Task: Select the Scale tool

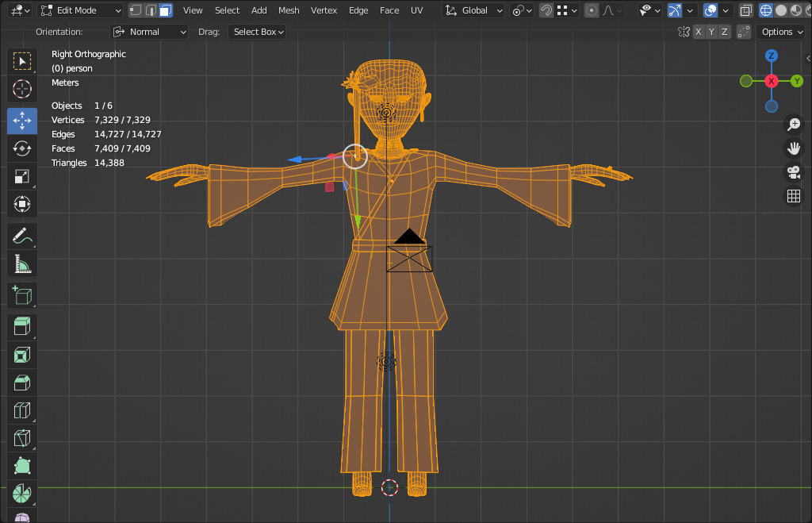Action: point(21,177)
